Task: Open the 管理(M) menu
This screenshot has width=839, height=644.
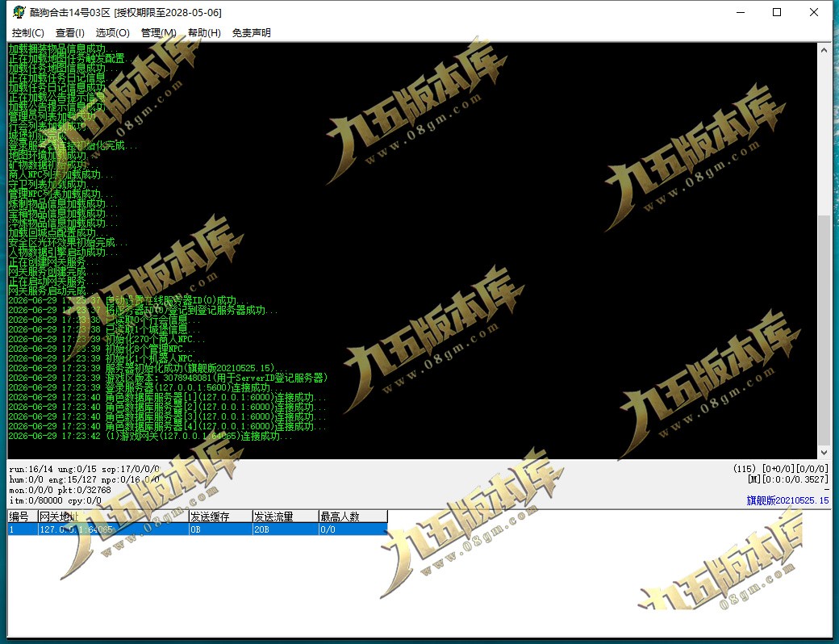Action: 158,32
